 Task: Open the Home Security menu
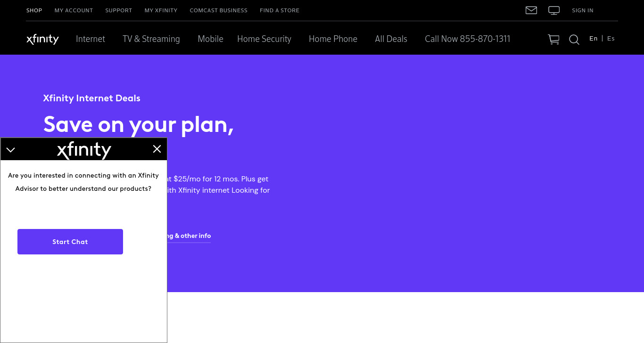click(x=264, y=39)
